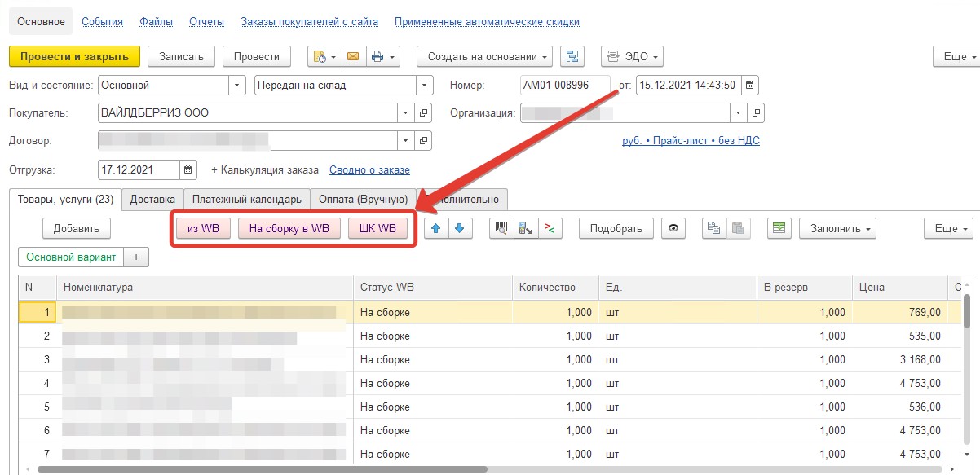This screenshot has width=980, height=475.
Task: Click the copy rows icon
Action: pos(714,228)
